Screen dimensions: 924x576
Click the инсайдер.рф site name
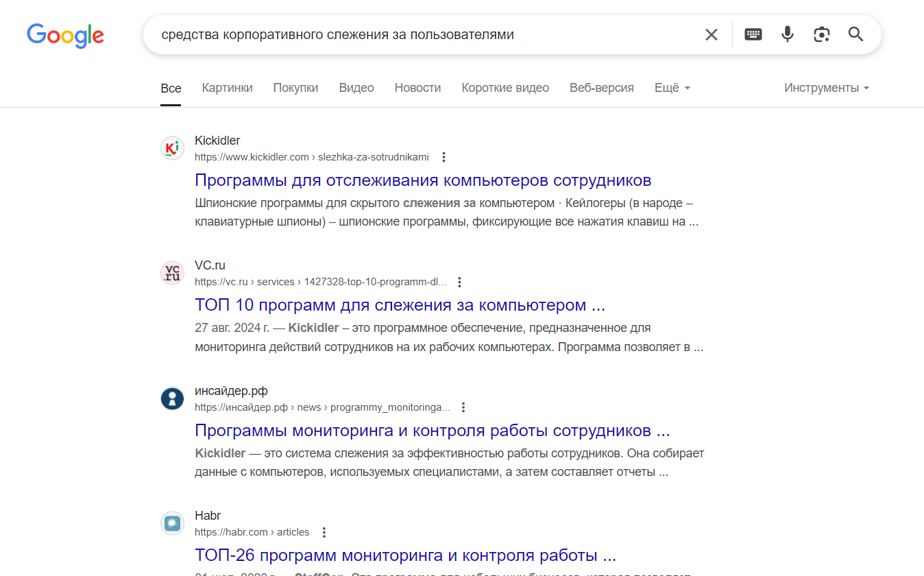[231, 391]
